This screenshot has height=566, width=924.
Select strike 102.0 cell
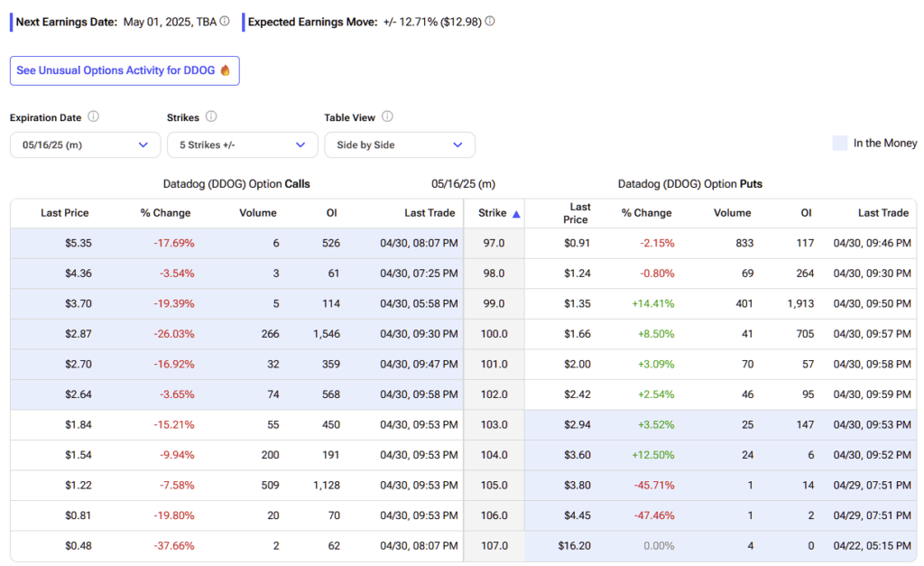tap(494, 394)
